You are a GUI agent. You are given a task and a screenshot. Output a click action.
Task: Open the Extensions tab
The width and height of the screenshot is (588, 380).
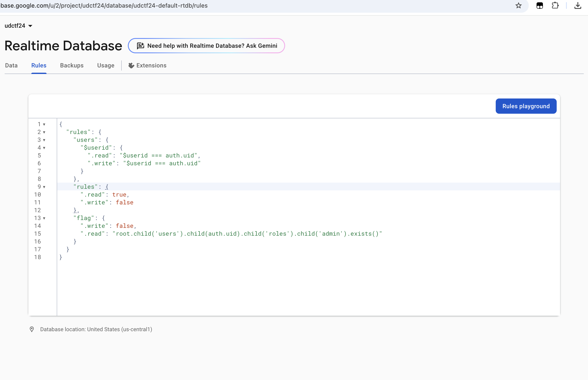pyautogui.click(x=151, y=66)
